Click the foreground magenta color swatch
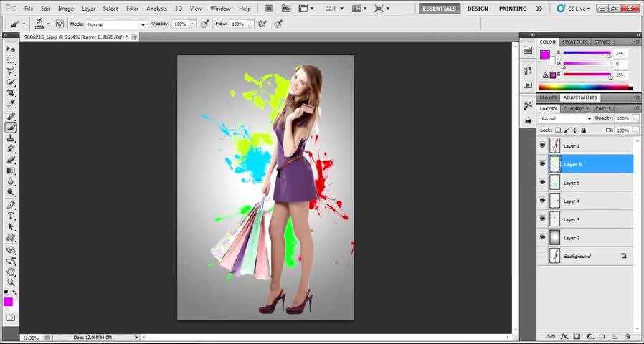Image resolution: width=644 pixels, height=344 pixels. click(x=9, y=302)
